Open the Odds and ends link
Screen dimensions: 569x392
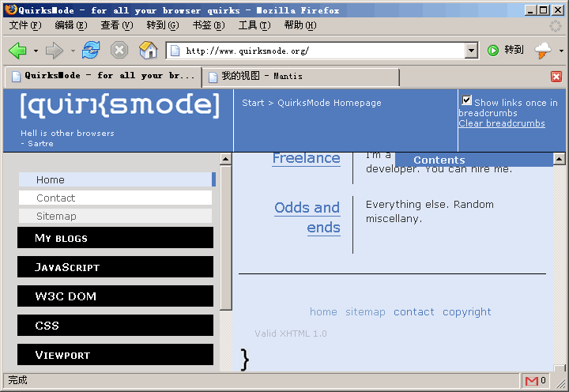pyautogui.click(x=307, y=218)
